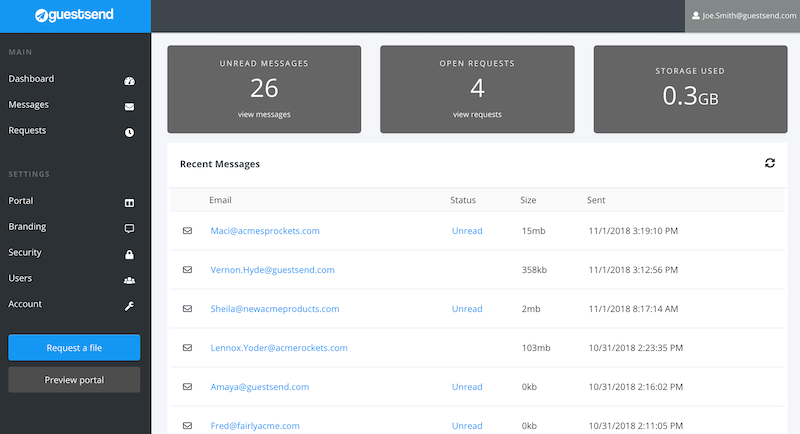Image resolution: width=800 pixels, height=434 pixels.
Task: Click the Security lock icon
Action: coord(130,254)
